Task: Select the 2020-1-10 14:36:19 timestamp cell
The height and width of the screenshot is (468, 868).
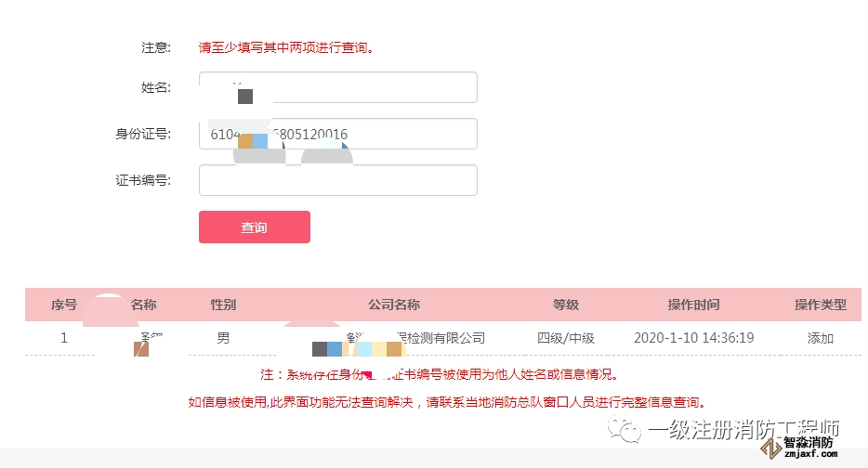Action: click(x=693, y=338)
